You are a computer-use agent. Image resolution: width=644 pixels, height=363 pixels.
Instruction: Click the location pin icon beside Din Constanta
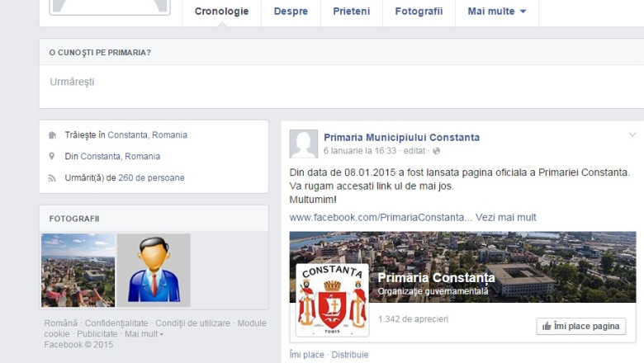(x=52, y=156)
